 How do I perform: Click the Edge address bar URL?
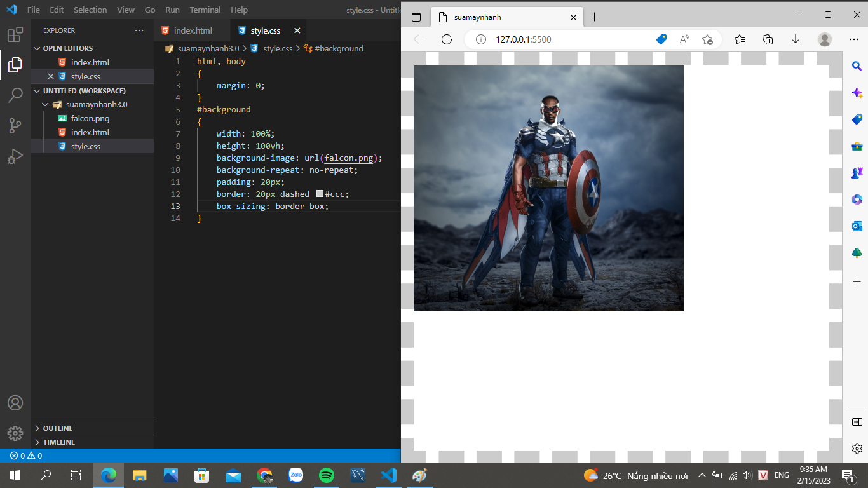click(524, 39)
